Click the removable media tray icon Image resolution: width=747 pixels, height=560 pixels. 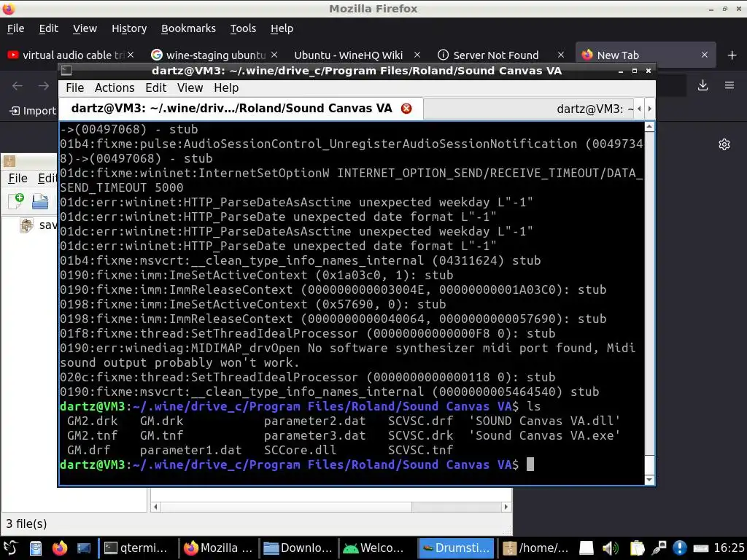(587, 548)
